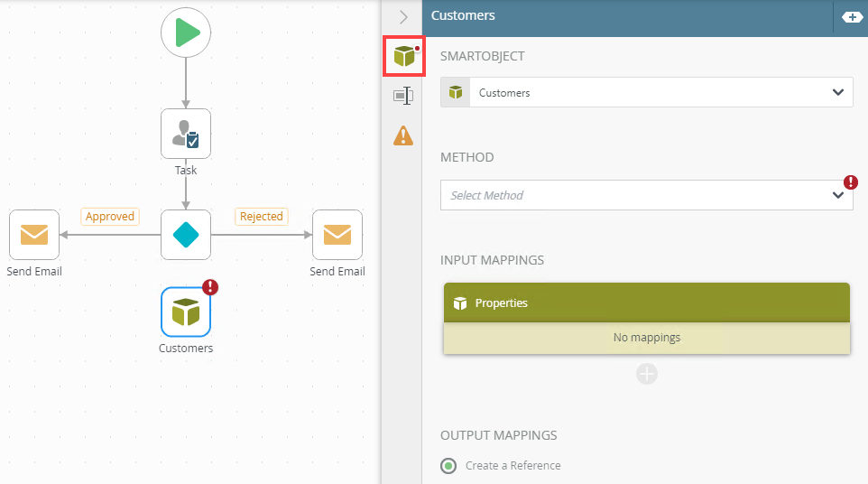The width and height of the screenshot is (868, 484).
Task: Collapse the configuration panel with the chevron
Action: click(x=403, y=16)
